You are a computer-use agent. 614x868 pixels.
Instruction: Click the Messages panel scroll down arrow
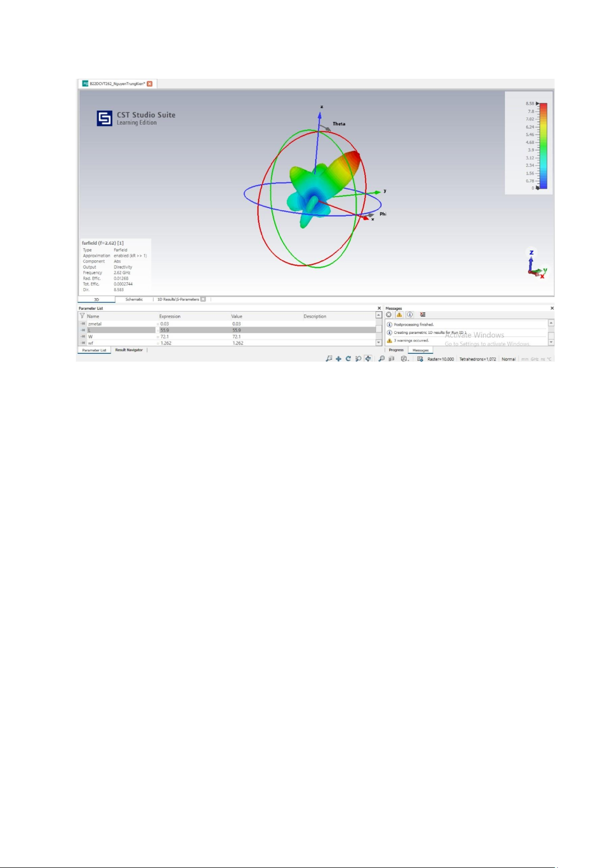pos(551,342)
